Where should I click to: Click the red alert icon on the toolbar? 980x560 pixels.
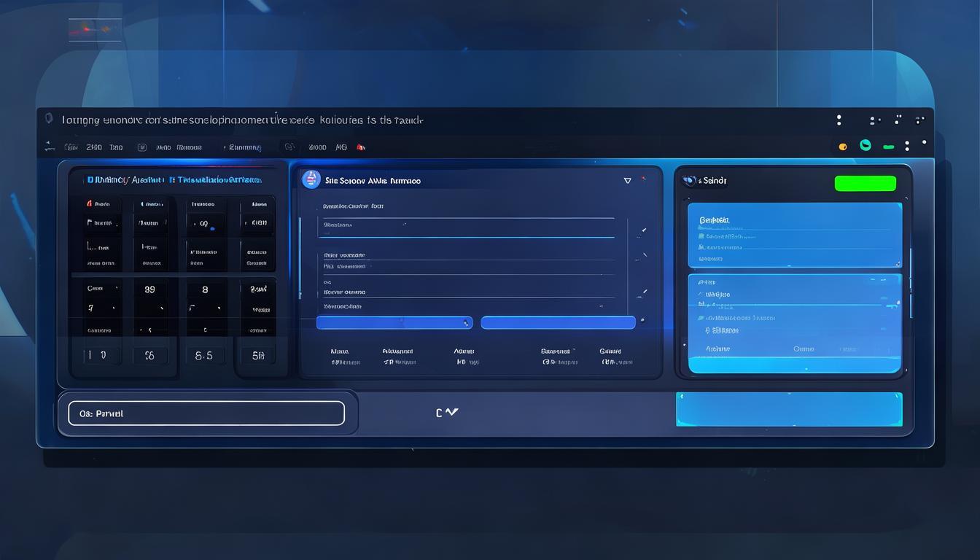coord(360,147)
